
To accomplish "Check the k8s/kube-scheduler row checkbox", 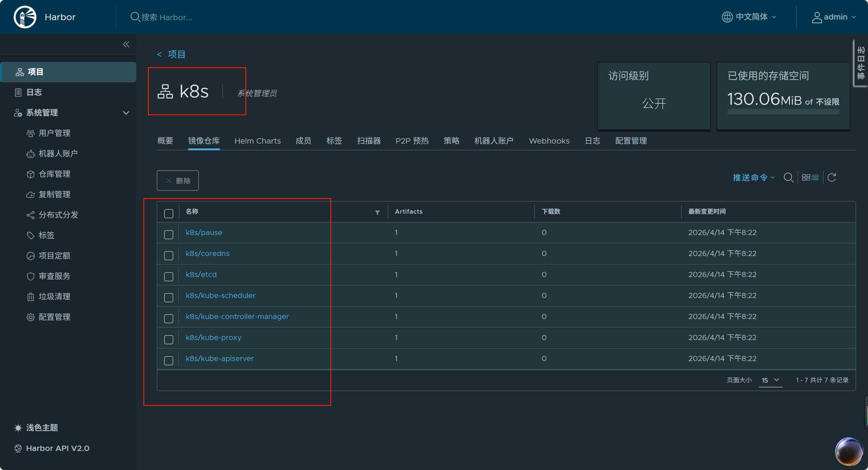I will click(168, 298).
